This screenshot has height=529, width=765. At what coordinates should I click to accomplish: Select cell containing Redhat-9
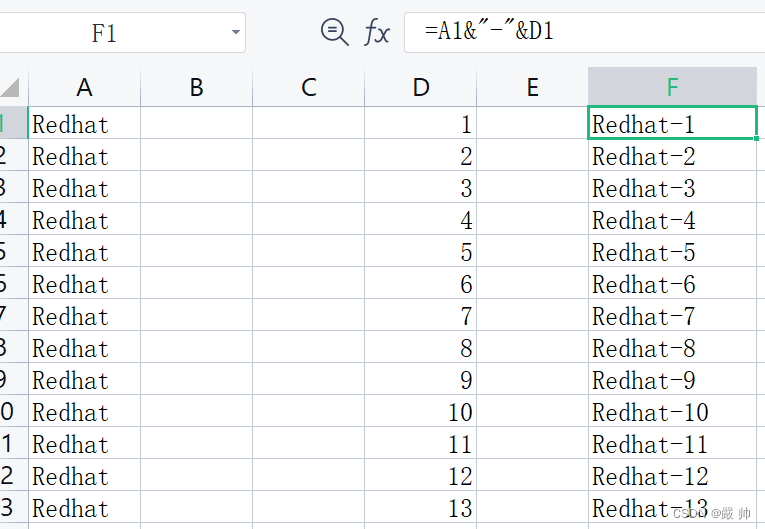coord(672,379)
